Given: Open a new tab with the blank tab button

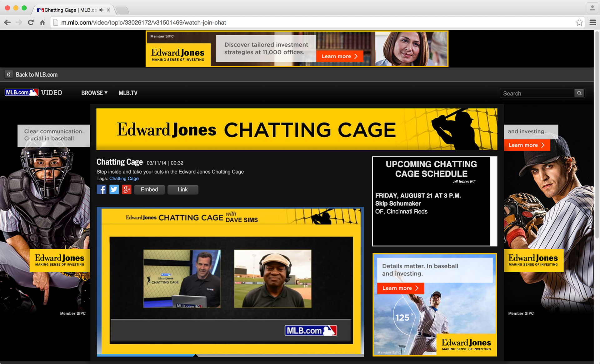Looking at the screenshot, I should click(x=122, y=10).
